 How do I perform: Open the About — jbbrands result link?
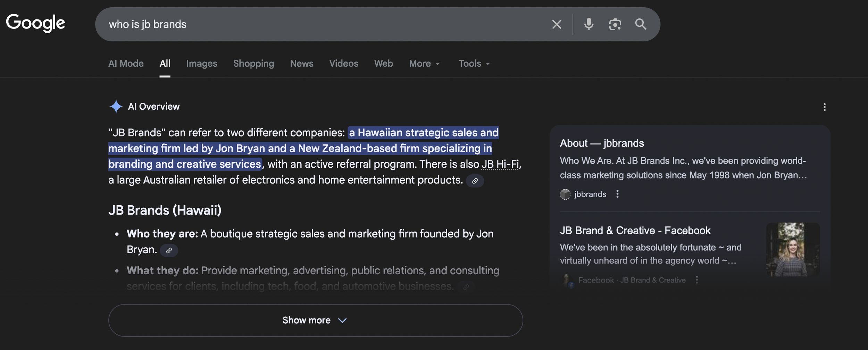pos(602,143)
